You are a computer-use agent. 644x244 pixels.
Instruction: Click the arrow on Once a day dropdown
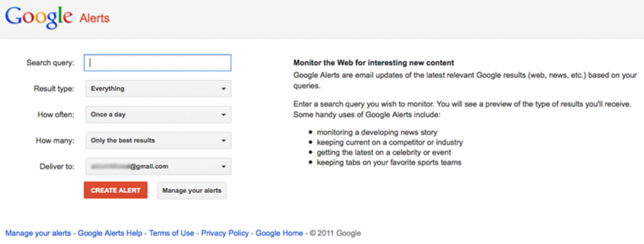point(223,114)
